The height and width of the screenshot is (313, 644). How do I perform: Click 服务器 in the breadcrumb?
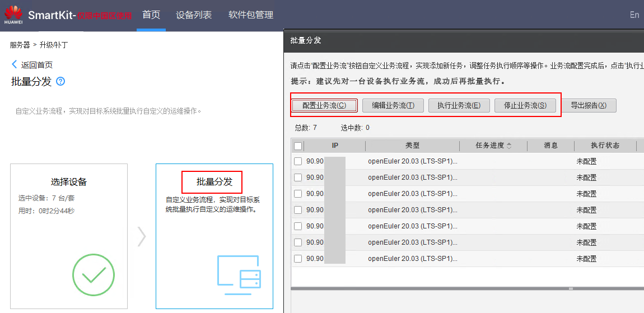click(x=20, y=45)
